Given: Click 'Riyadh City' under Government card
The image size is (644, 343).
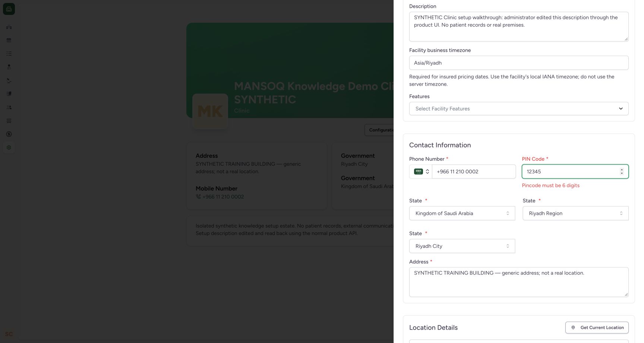Looking at the screenshot, I should point(354,164).
